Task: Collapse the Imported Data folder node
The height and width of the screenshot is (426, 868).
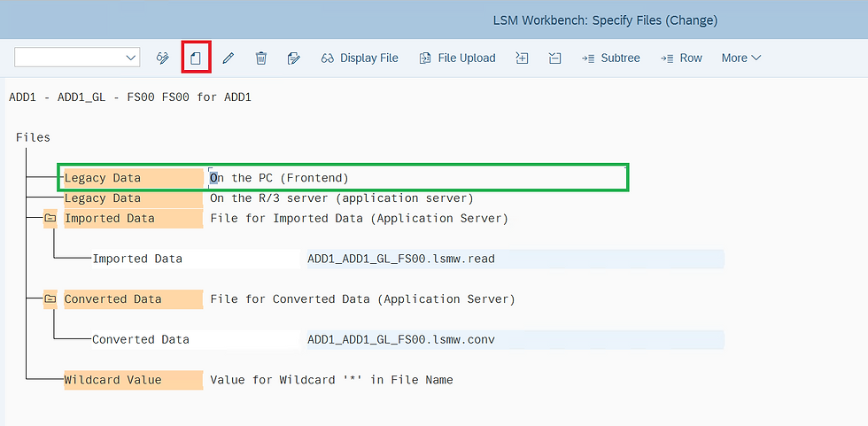Action: point(50,218)
